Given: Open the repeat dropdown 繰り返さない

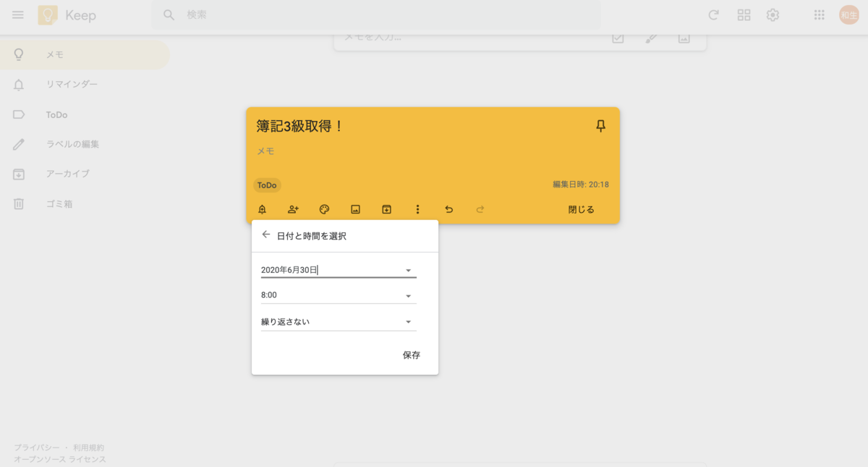Looking at the screenshot, I should click(x=339, y=321).
